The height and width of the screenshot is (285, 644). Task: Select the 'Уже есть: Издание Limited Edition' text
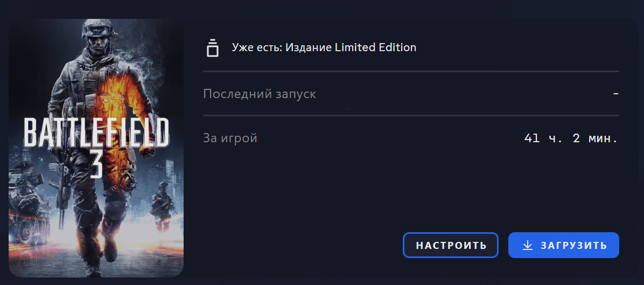324,47
